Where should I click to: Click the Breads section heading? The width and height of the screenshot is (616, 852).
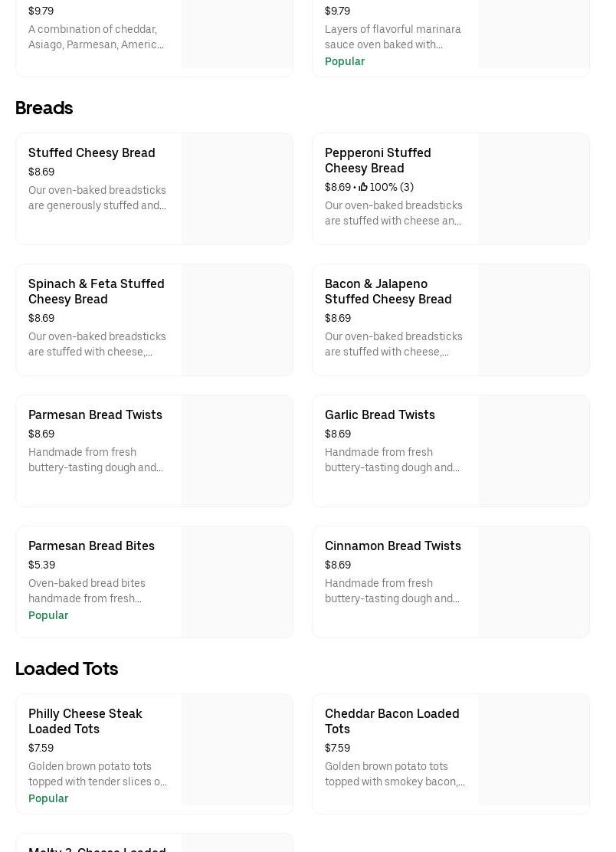44,108
